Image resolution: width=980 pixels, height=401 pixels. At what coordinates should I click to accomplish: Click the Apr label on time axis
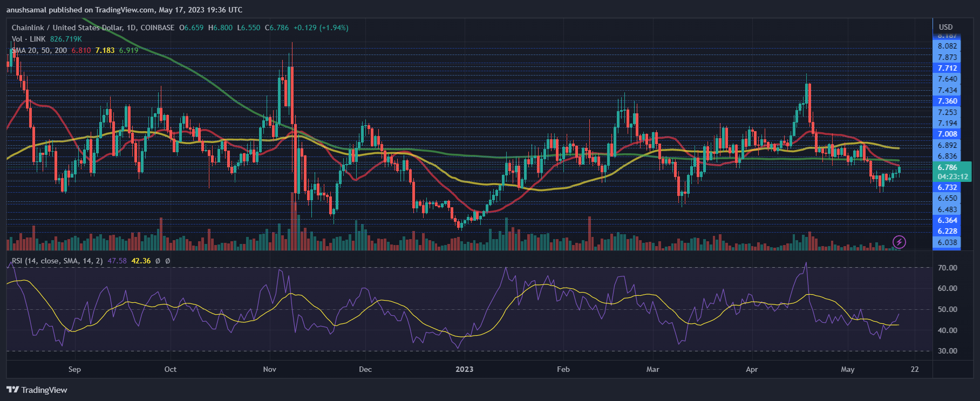(752, 369)
